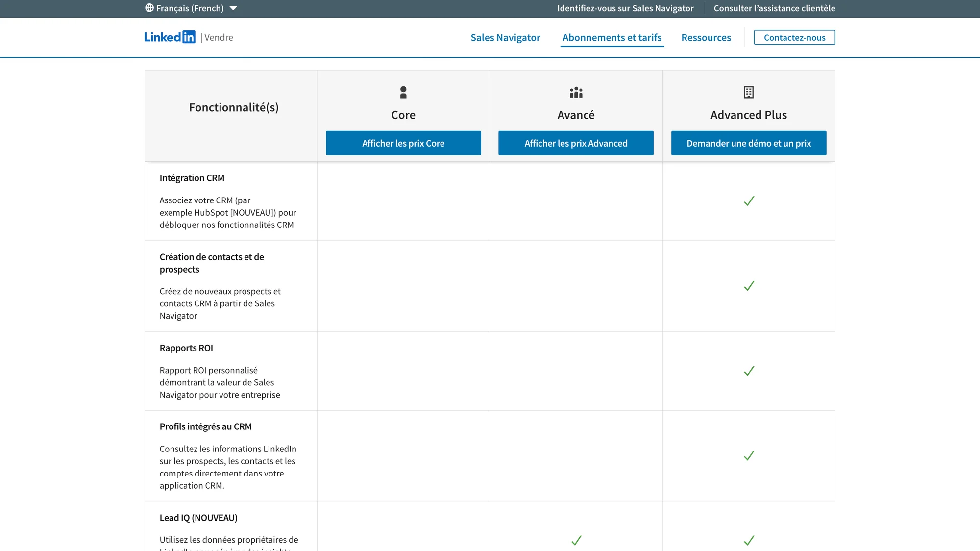This screenshot has height=551, width=980.
Task: Click the Vendre text next to logo
Action: point(219,38)
